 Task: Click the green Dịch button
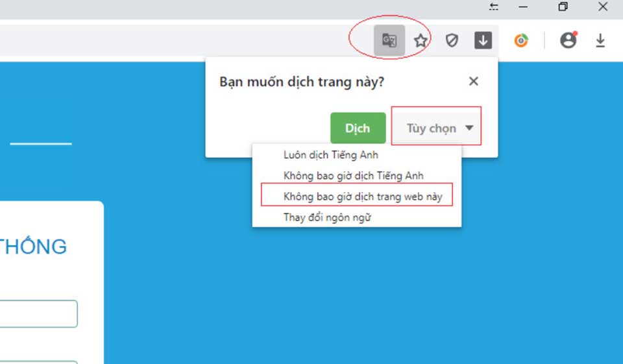click(x=358, y=128)
